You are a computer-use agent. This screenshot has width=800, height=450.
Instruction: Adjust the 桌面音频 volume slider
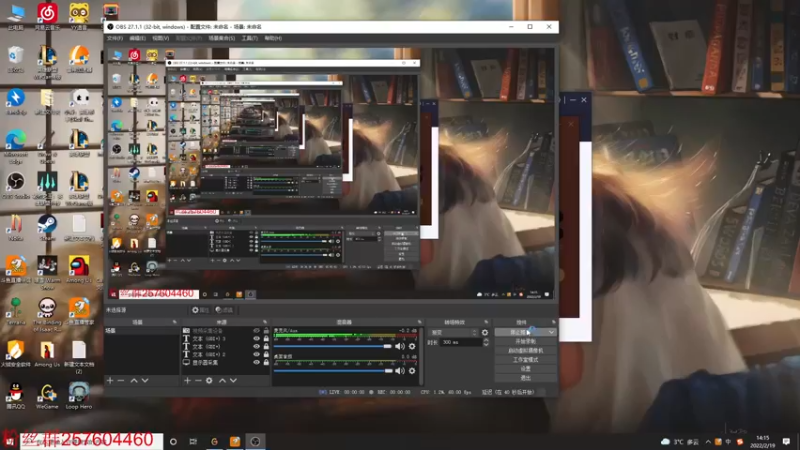coord(333,371)
